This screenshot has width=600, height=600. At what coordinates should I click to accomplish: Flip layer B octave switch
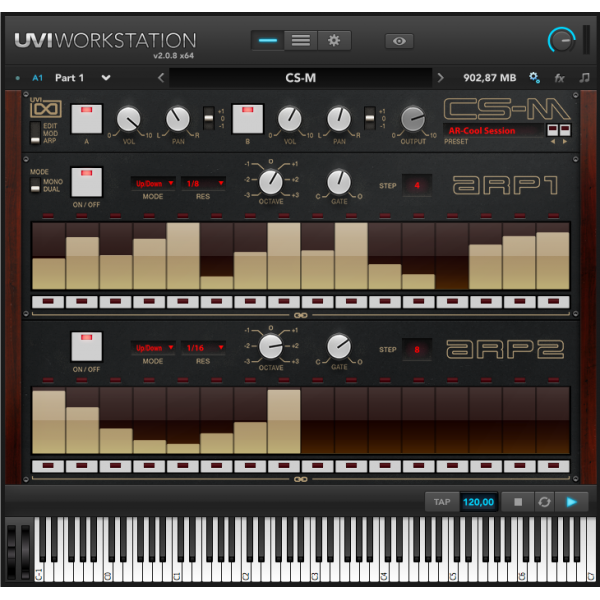[x=370, y=119]
